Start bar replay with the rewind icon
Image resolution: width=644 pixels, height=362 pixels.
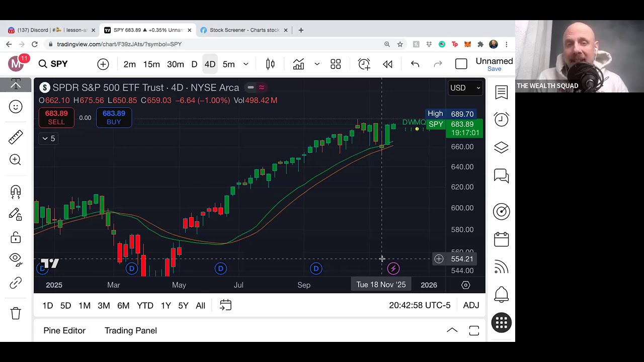(x=387, y=64)
